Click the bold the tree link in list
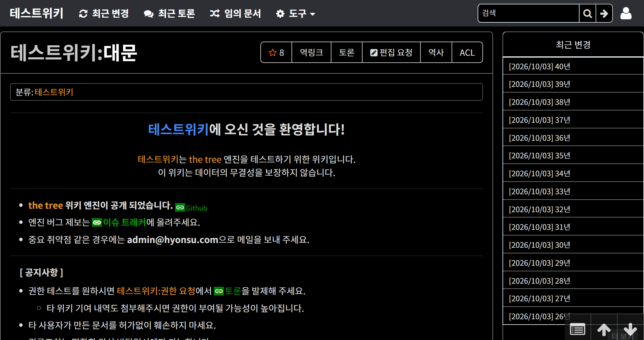Viewport: 644px width, 340px height. [46, 205]
